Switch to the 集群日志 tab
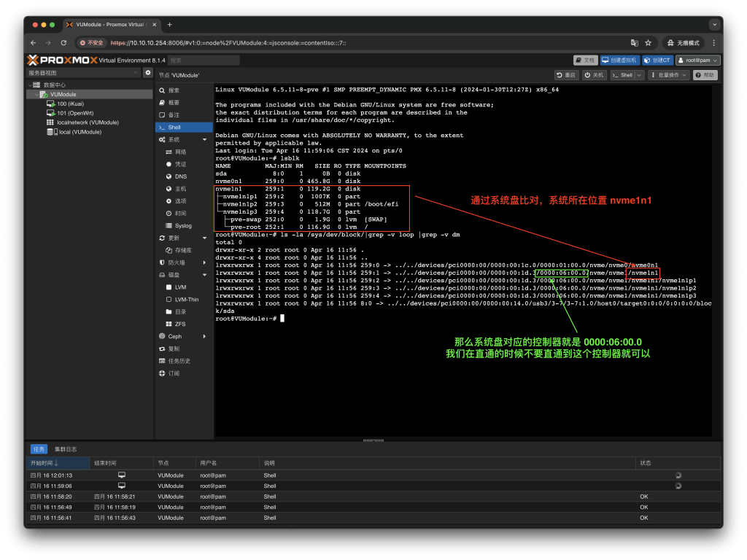 [x=66, y=449]
